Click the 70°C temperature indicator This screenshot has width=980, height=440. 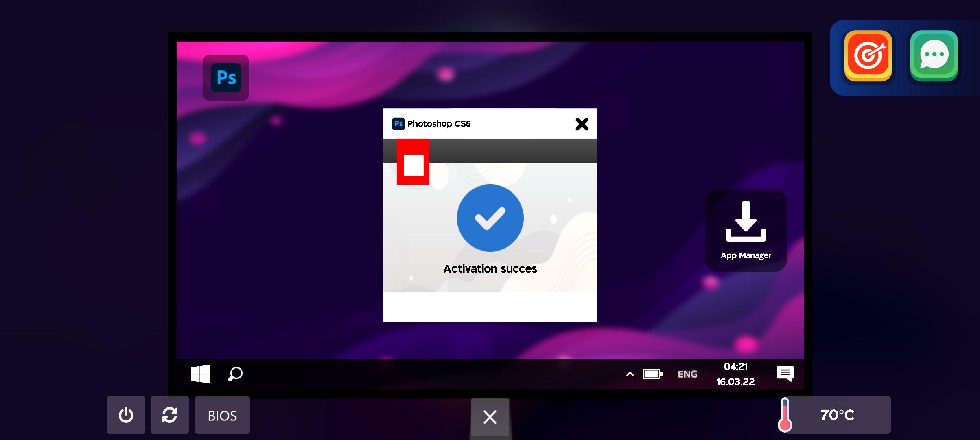tap(836, 415)
